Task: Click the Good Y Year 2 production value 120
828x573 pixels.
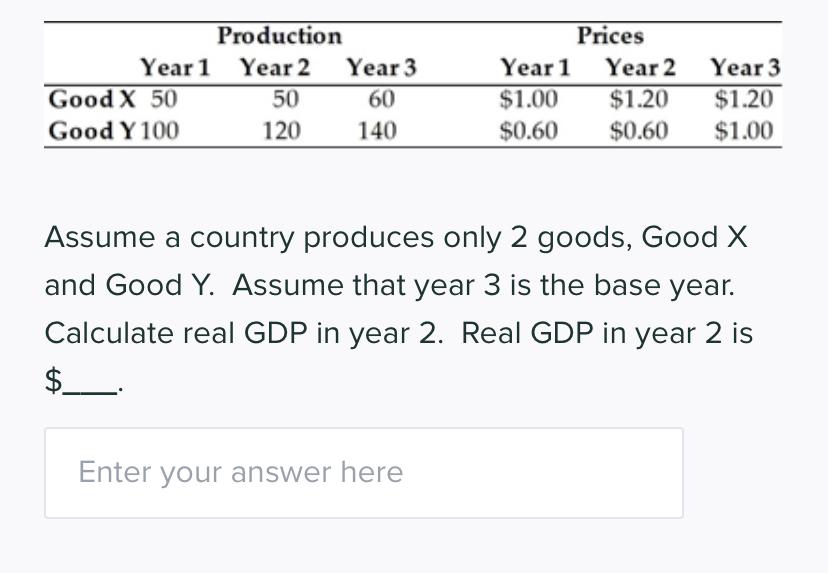Action: point(281,130)
